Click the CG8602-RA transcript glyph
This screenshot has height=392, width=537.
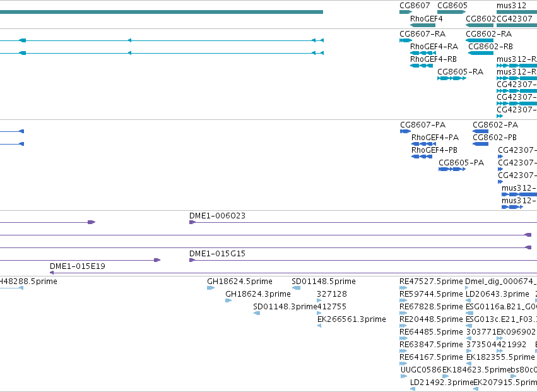click(x=480, y=40)
